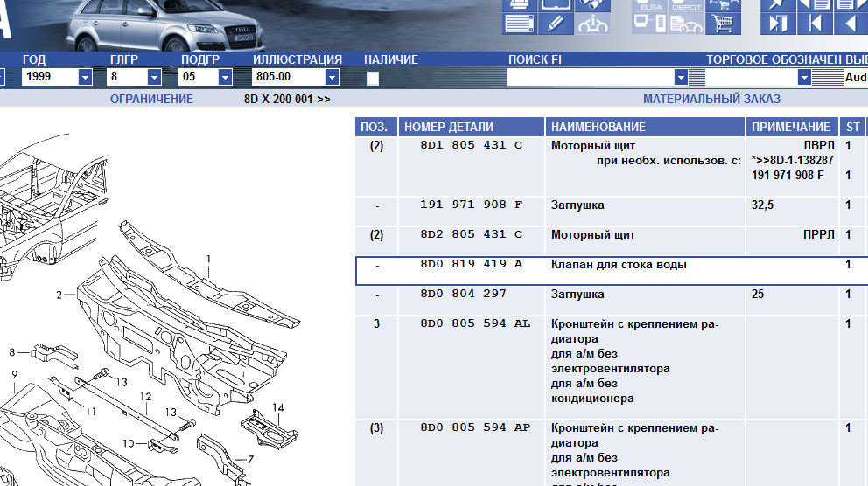The height and width of the screenshot is (486, 868).
Task: Click the computer-to-server transfer icon
Action: (x=650, y=24)
